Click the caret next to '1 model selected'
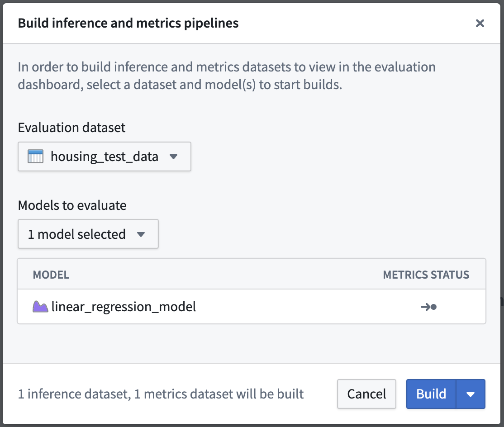The width and height of the screenshot is (504, 427). (141, 235)
